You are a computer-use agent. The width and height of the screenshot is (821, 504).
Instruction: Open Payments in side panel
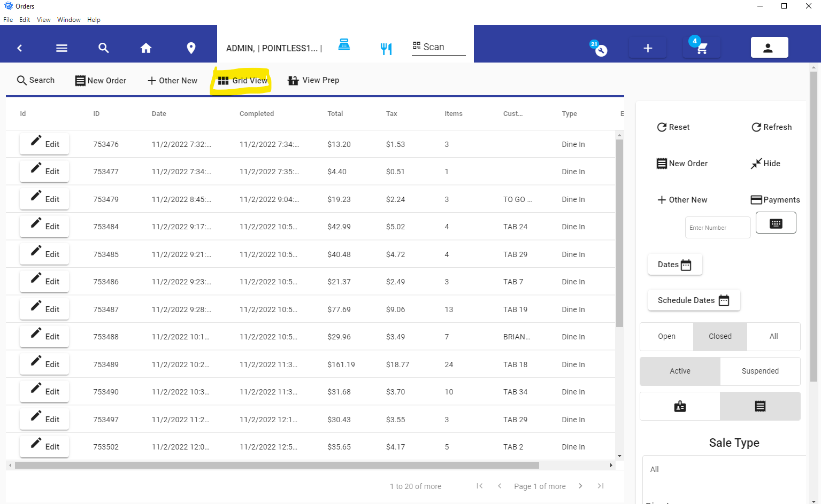(x=776, y=200)
